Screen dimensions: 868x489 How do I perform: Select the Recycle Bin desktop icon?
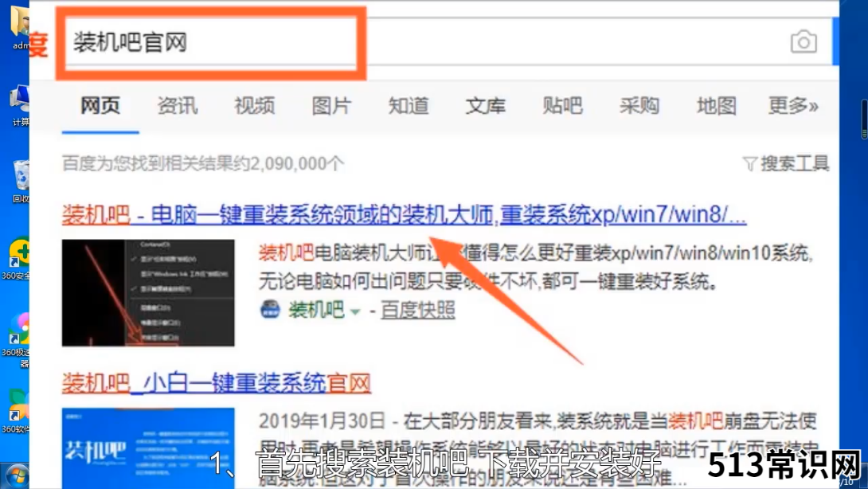click(x=21, y=182)
